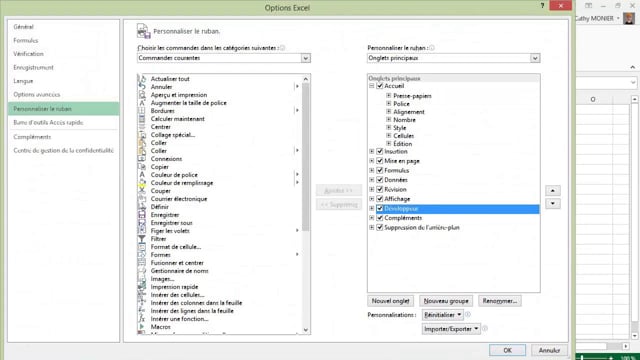Uncheck the Compléments tab checkbox
The width and height of the screenshot is (640, 360).
click(x=380, y=218)
